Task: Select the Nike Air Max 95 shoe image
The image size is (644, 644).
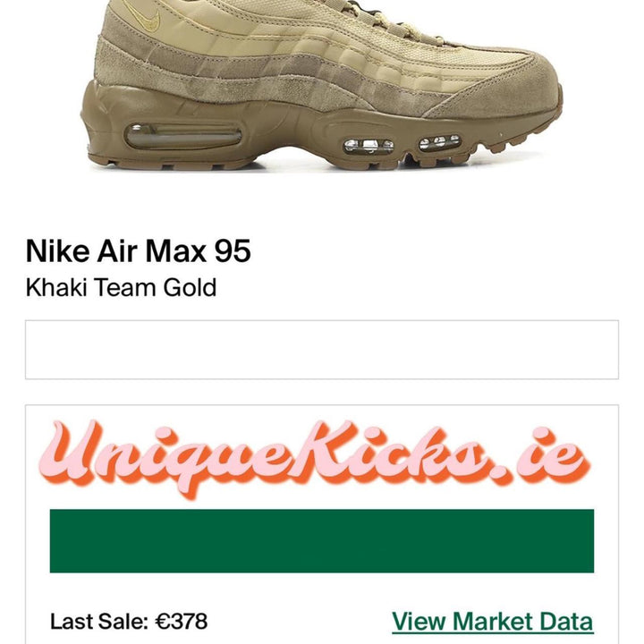Action: point(322,84)
